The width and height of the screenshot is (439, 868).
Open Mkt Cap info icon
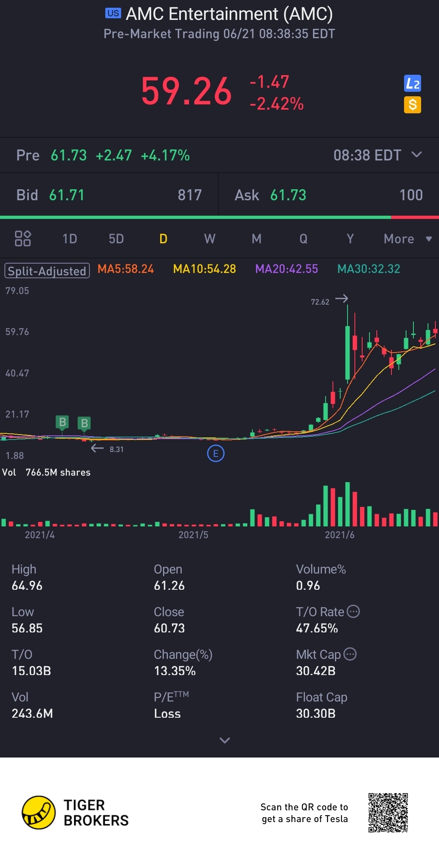pyautogui.click(x=350, y=654)
